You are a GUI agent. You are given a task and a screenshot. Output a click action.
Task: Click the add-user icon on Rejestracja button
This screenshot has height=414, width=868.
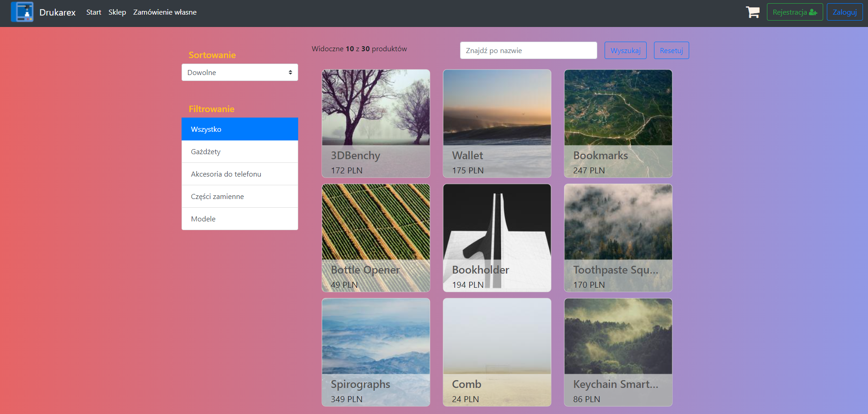click(814, 12)
